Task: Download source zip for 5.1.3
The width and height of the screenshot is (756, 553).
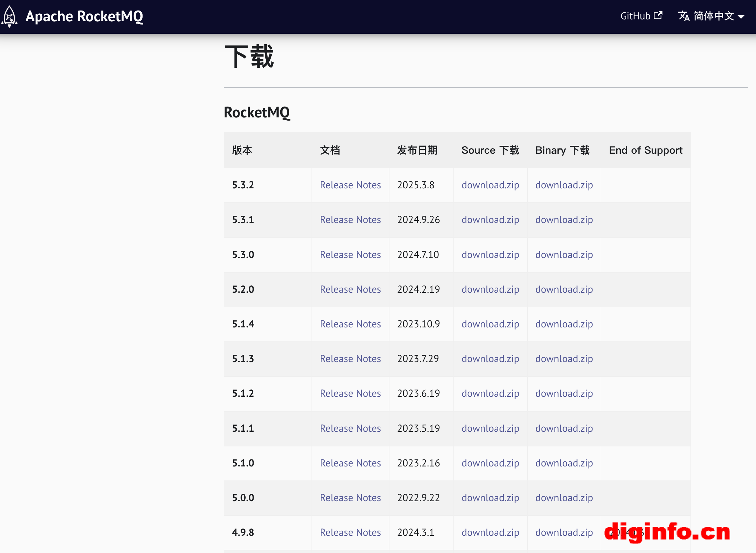Action: [x=490, y=359]
